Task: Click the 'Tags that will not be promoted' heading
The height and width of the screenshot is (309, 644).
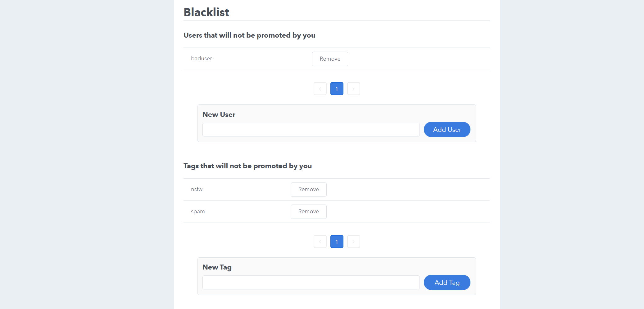Action: [x=247, y=166]
